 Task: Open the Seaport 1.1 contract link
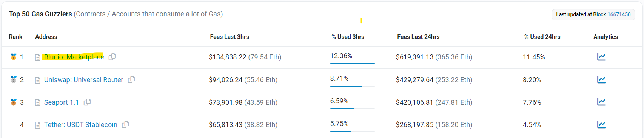[62, 102]
